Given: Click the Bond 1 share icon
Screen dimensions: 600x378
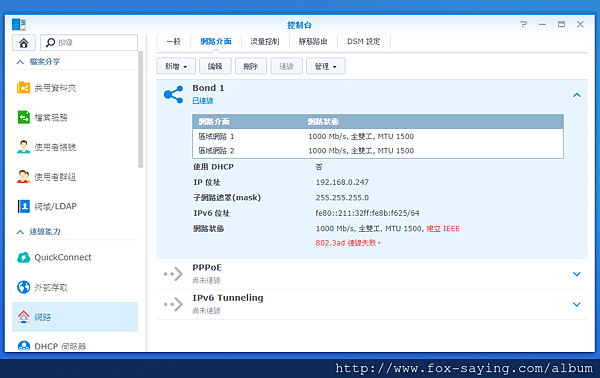Looking at the screenshot, I should click(x=173, y=94).
